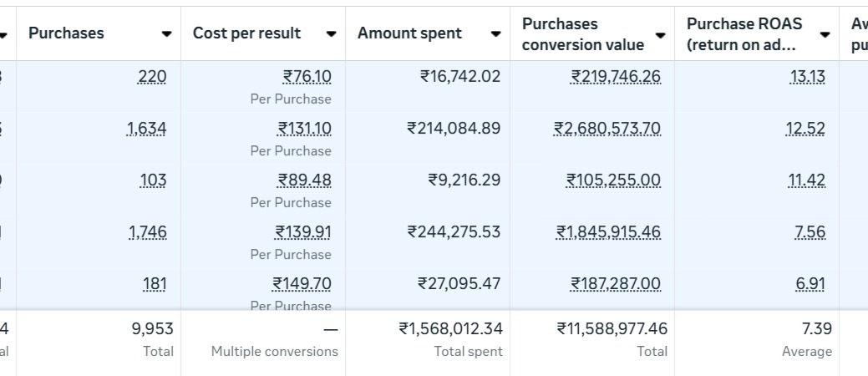The height and width of the screenshot is (376, 868).
Task: Open the Amount spent column dropdown arrow
Action: coord(496,34)
